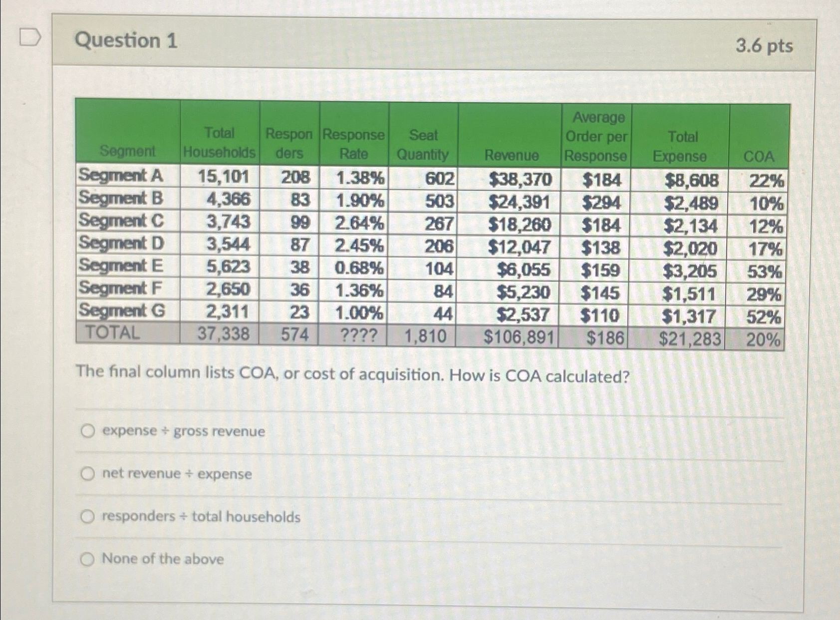Click the COA column header
The image size is (840, 620).
pyautogui.click(x=759, y=156)
